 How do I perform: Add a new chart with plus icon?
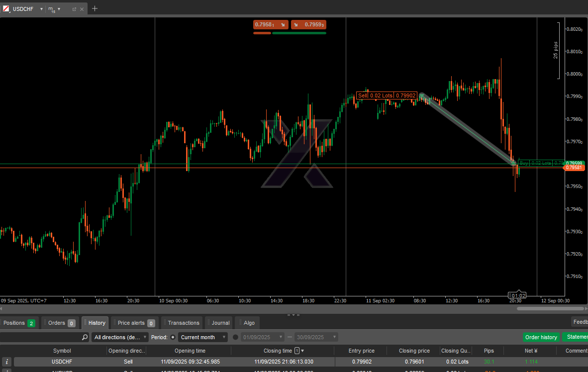pos(95,8)
